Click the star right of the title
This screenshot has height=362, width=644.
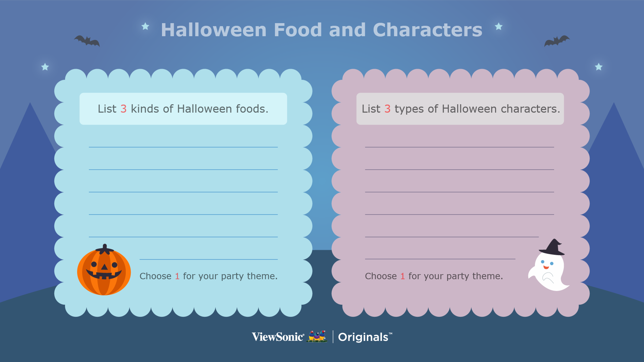coord(499,26)
